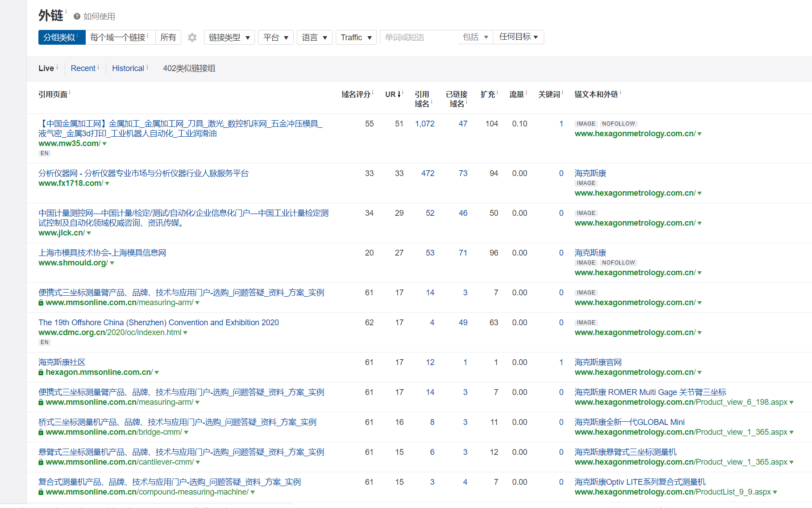The width and height of the screenshot is (812, 508).
Task: Open the 海克斯康官网 anchor text link
Action: click(x=598, y=362)
